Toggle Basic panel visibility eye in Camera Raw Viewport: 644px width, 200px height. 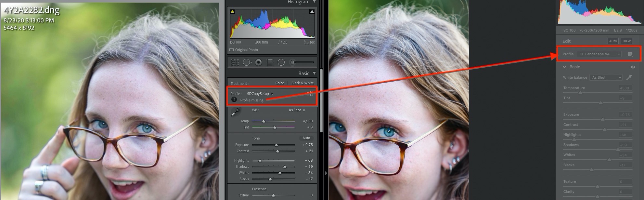click(x=633, y=67)
